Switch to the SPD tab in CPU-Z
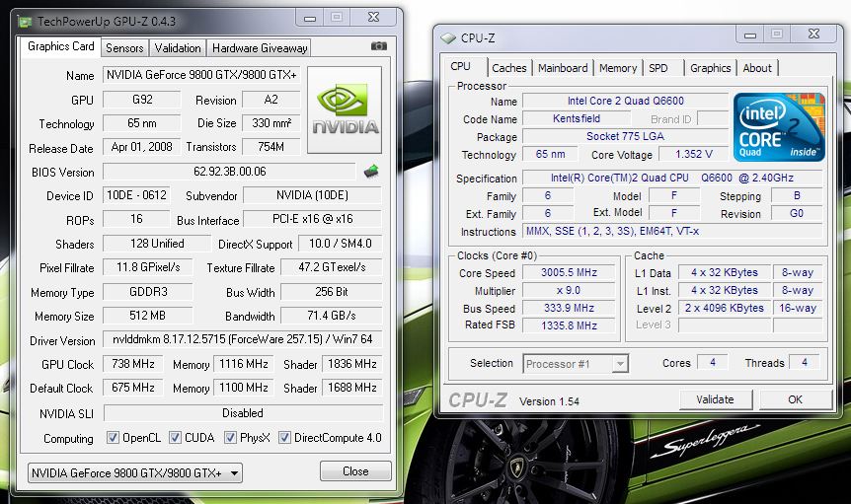Viewport: 851px width, 504px height. pyautogui.click(x=658, y=68)
